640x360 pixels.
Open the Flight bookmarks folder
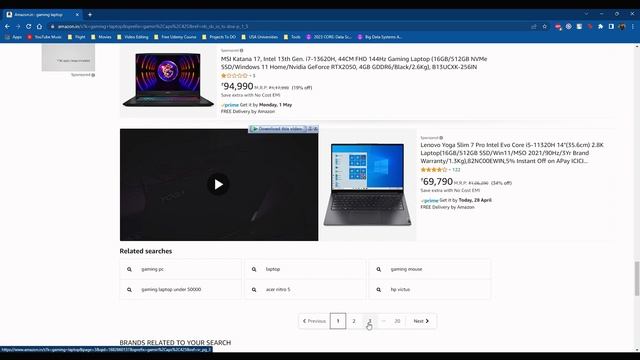76,37
